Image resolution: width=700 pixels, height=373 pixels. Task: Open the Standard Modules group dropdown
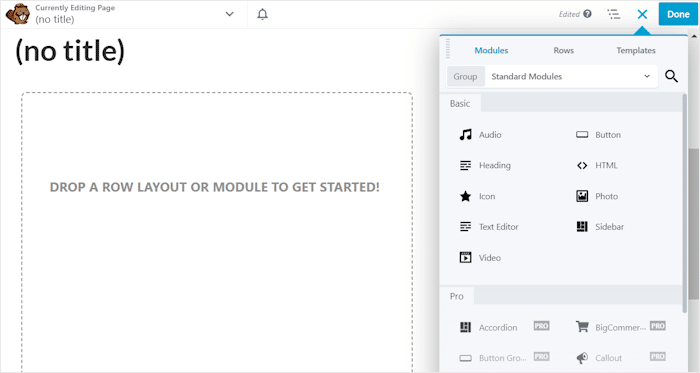tap(571, 76)
